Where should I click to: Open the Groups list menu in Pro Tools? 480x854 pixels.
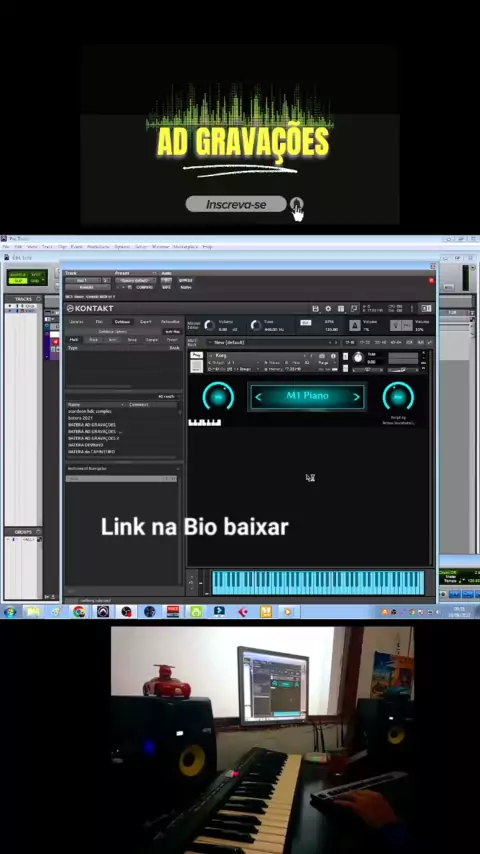(38, 532)
